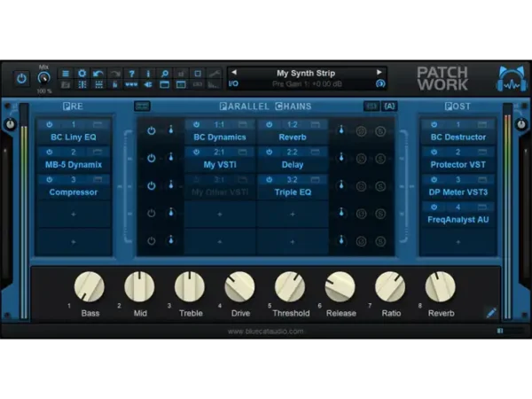The image size is (532, 399).
Task: Click the three-dots icon in lower toolbar
Action: [131, 84]
